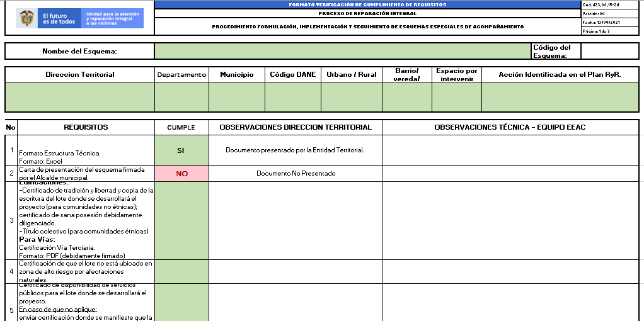Click the empty Código del Esquema value cell

click(x=610, y=52)
